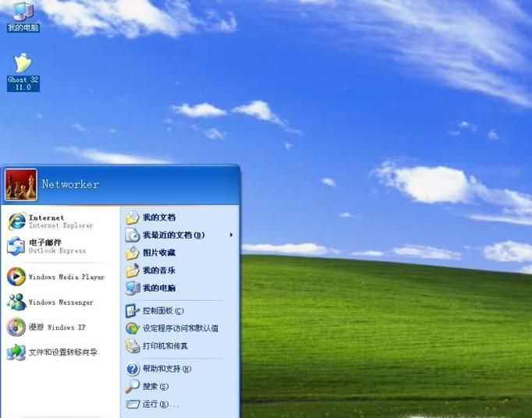Click the 运行 Run icon
Image resolution: width=532 pixels, height=418 pixels.
133,404
